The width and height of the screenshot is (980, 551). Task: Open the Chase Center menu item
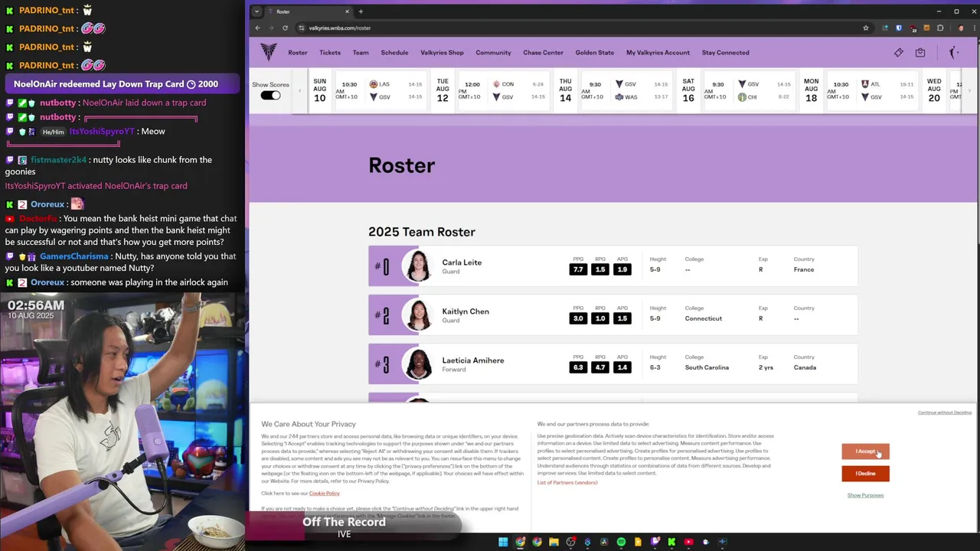coord(543,53)
